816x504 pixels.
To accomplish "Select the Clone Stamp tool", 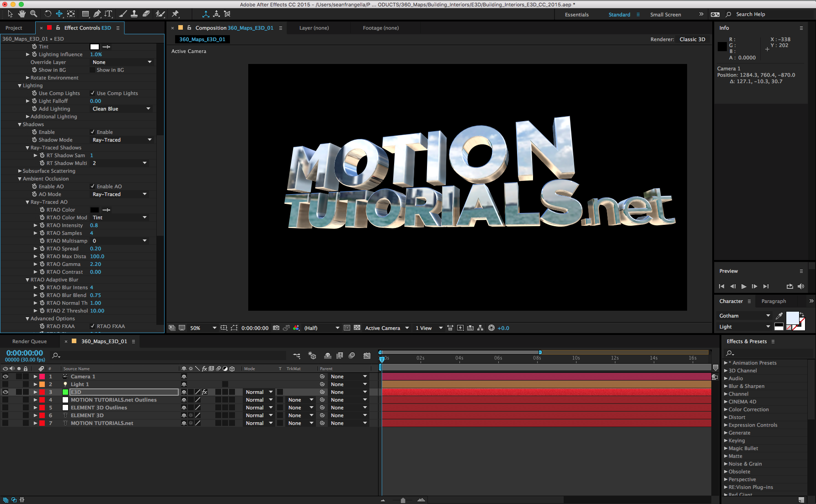I will (134, 14).
